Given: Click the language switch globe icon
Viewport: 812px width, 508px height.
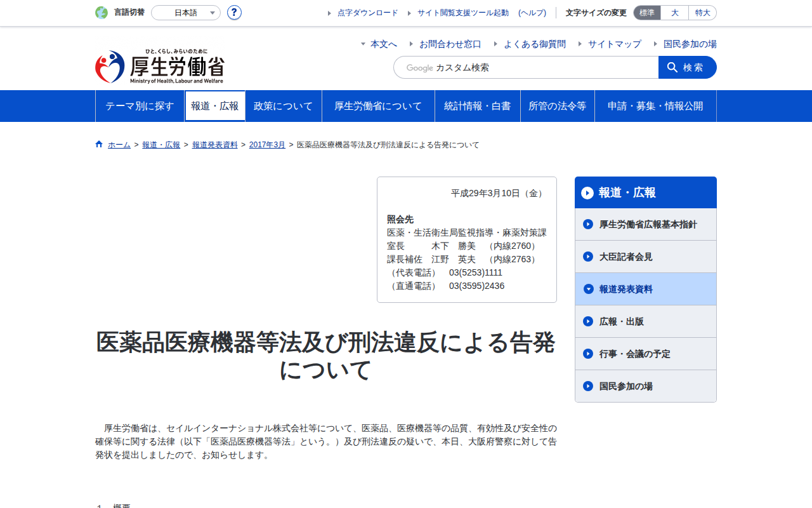Looking at the screenshot, I should (101, 13).
